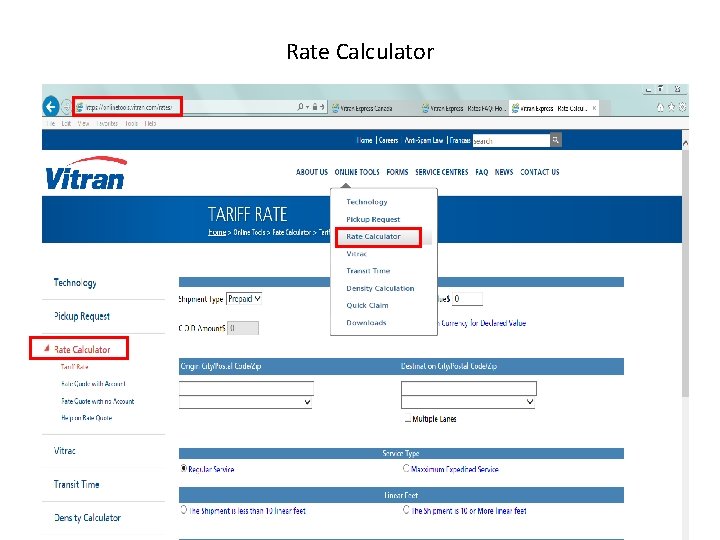Image resolution: width=720 pixels, height=540 pixels.
Task: Open FORMS navigation item
Action: point(397,172)
